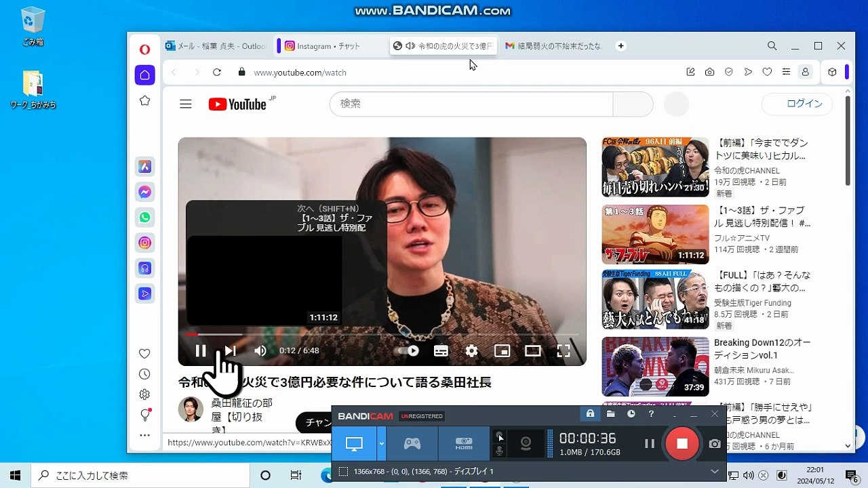The height and width of the screenshot is (488, 868).
Task: Go to Opera start page home icon
Action: [144, 75]
